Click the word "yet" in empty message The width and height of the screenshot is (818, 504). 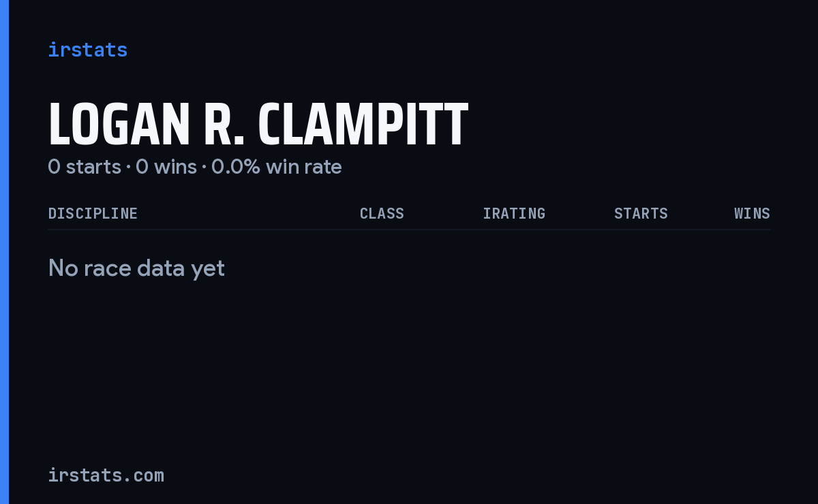coord(208,270)
